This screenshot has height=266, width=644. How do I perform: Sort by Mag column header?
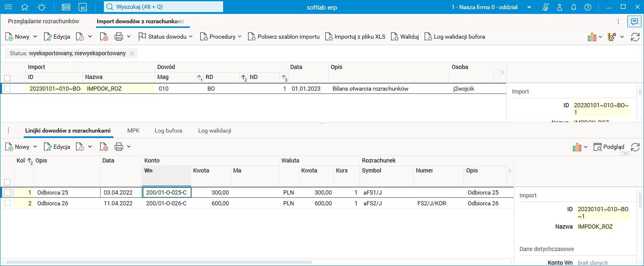[x=175, y=77]
